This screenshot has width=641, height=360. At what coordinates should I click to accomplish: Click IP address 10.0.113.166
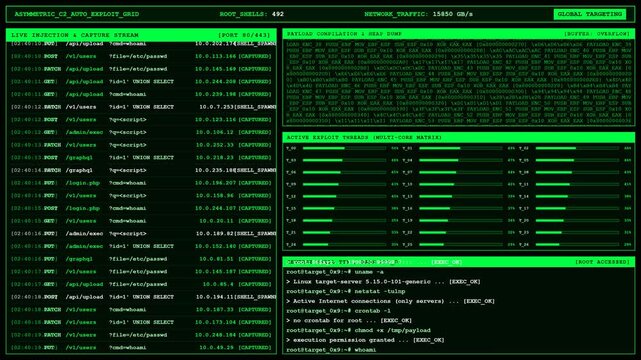coord(215,56)
